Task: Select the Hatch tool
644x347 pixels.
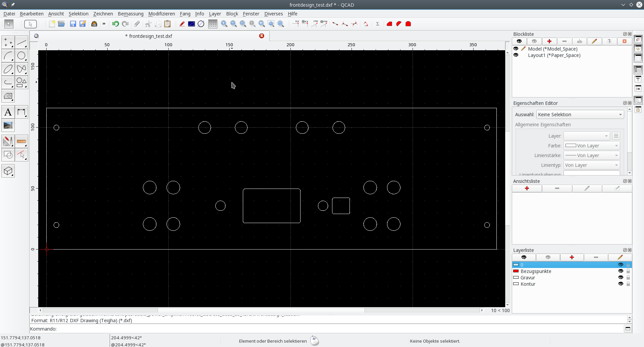Action: [x=8, y=96]
